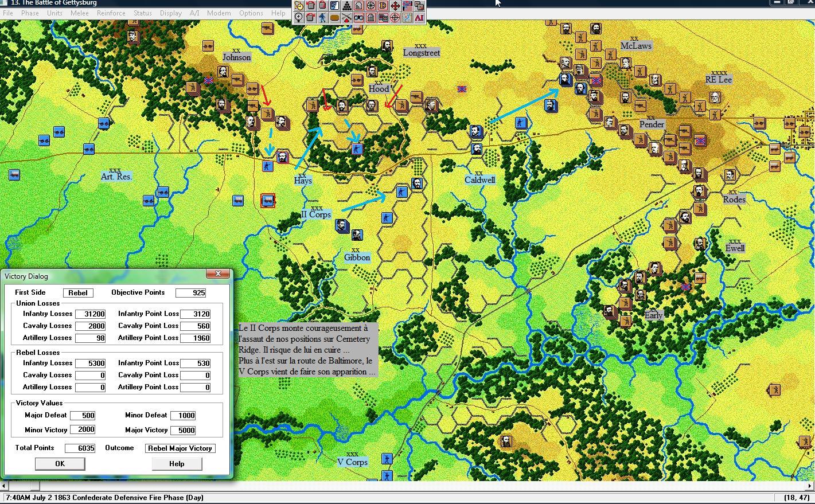Click the First Side field reading Rebel
The width and height of the screenshot is (815, 504).
click(78, 292)
